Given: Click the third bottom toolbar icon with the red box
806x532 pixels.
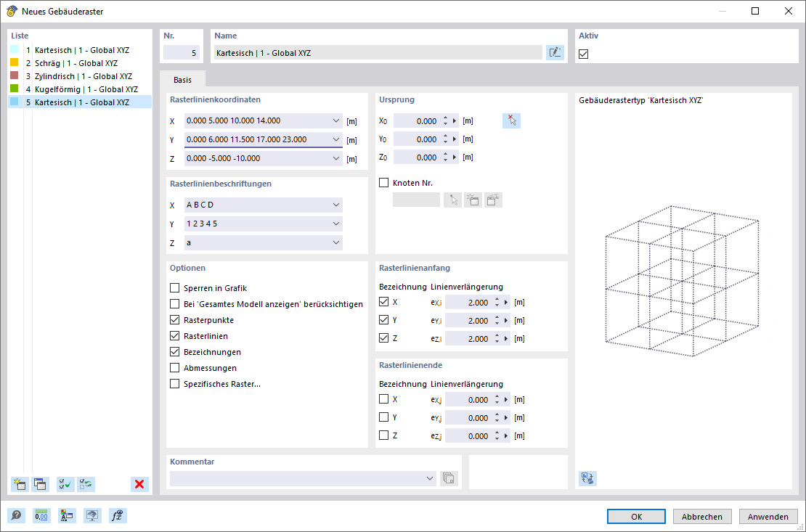Looking at the screenshot, I should [67, 515].
